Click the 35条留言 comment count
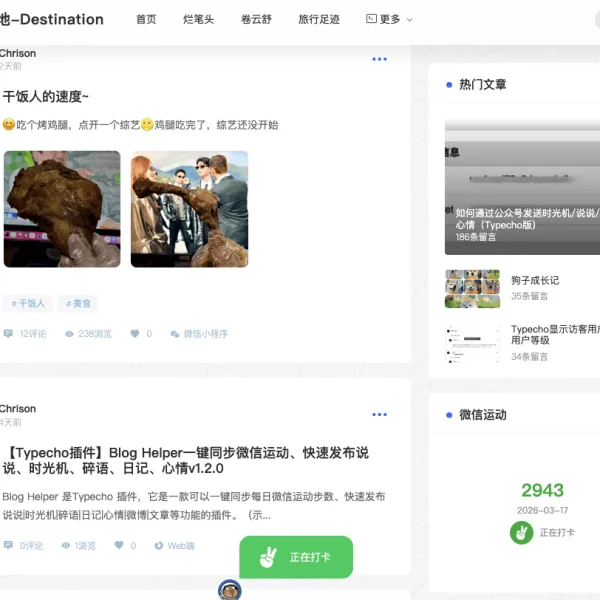 (x=529, y=296)
